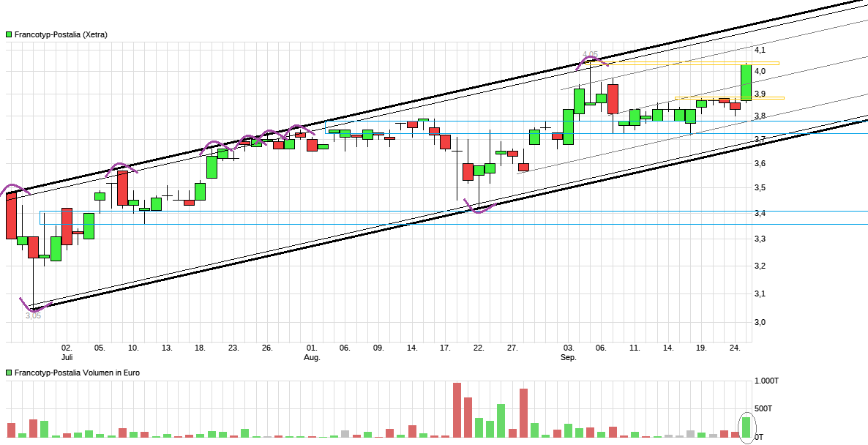Click the 22. date axis label

(479, 348)
